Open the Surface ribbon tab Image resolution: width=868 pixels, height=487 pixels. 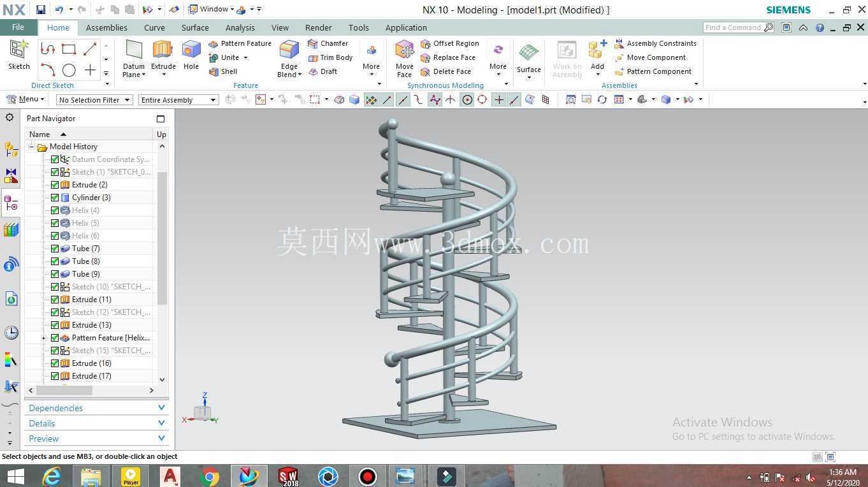coord(195,27)
